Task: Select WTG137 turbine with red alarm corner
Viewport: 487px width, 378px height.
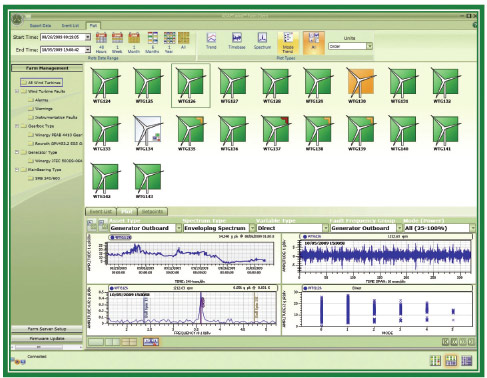Action: (275, 133)
